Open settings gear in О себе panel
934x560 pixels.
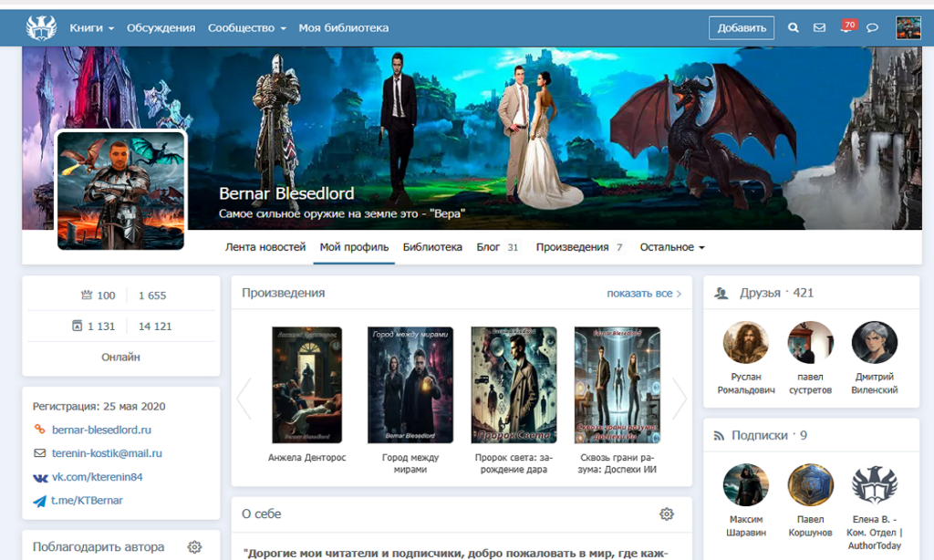pyautogui.click(x=667, y=514)
